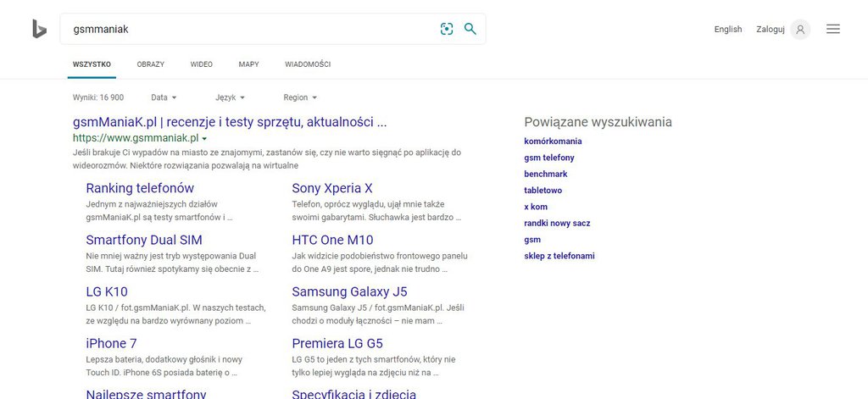
Task: Expand the Język filter dropdown
Action: click(x=230, y=97)
